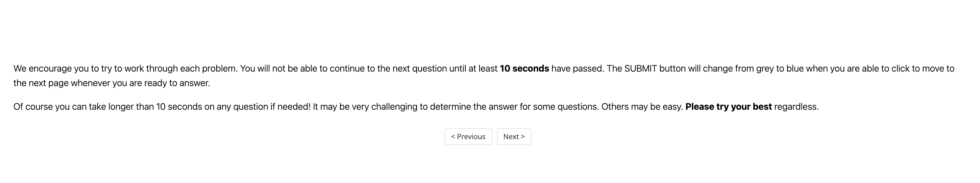Click the word "grey" in the instructions
Viewport: 980px width, 183px height.
pos(765,69)
